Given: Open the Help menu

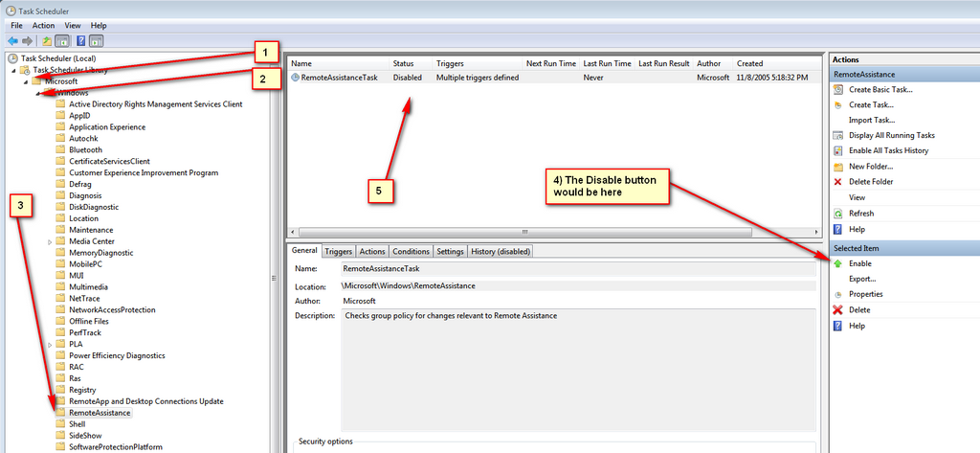Looking at the screenshot, I should [99, 26].
